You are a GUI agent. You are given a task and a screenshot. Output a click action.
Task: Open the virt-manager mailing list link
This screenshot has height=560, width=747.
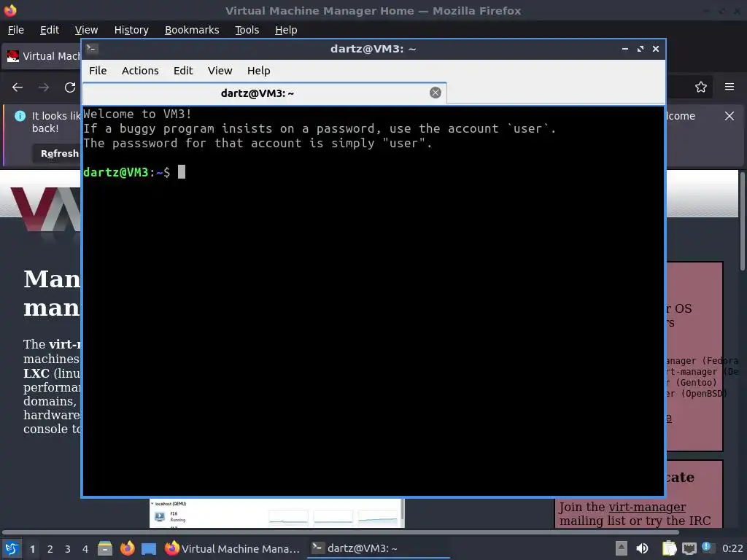pos(647,507)
